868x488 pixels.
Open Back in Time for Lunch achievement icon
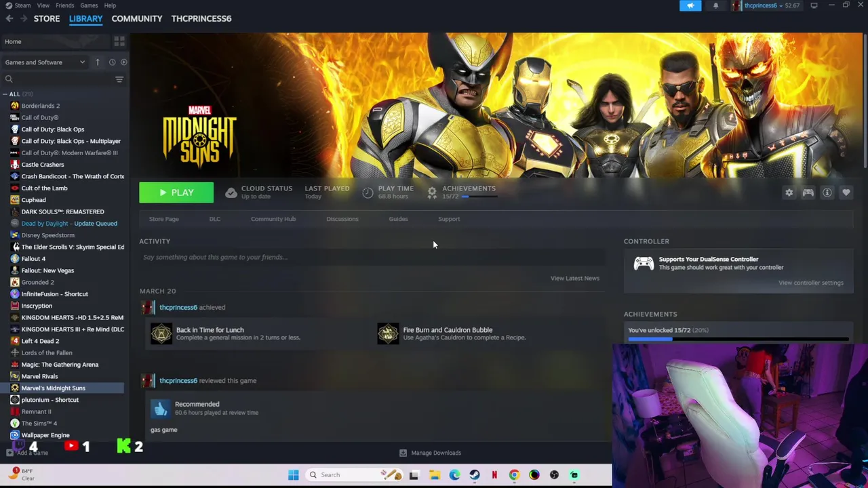(161, 333)
